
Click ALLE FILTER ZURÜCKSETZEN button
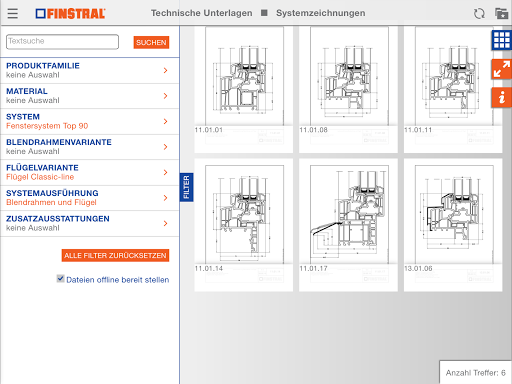(115, 255)
